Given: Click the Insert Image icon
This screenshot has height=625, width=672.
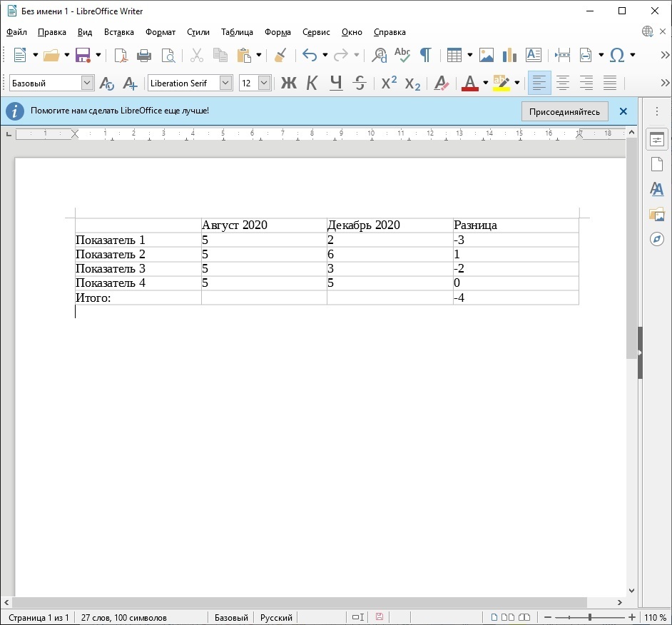Looking at the screenshot, I should tap(487, 55).
